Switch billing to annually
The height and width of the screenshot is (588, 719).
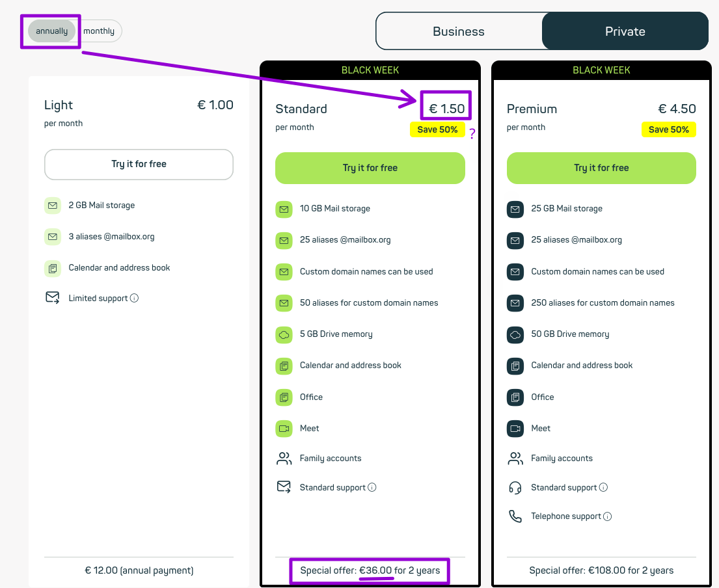(52, 31)
